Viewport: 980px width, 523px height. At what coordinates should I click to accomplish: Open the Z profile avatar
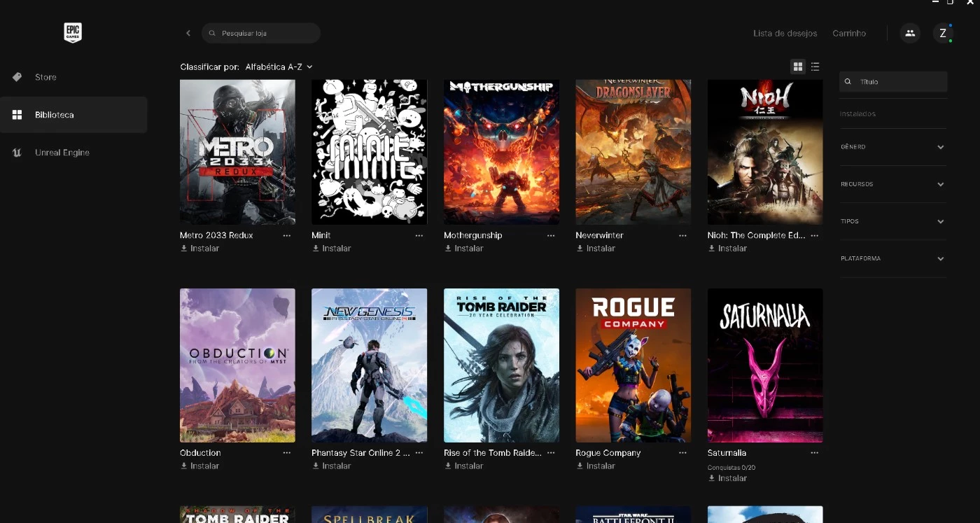click(943, 33)
